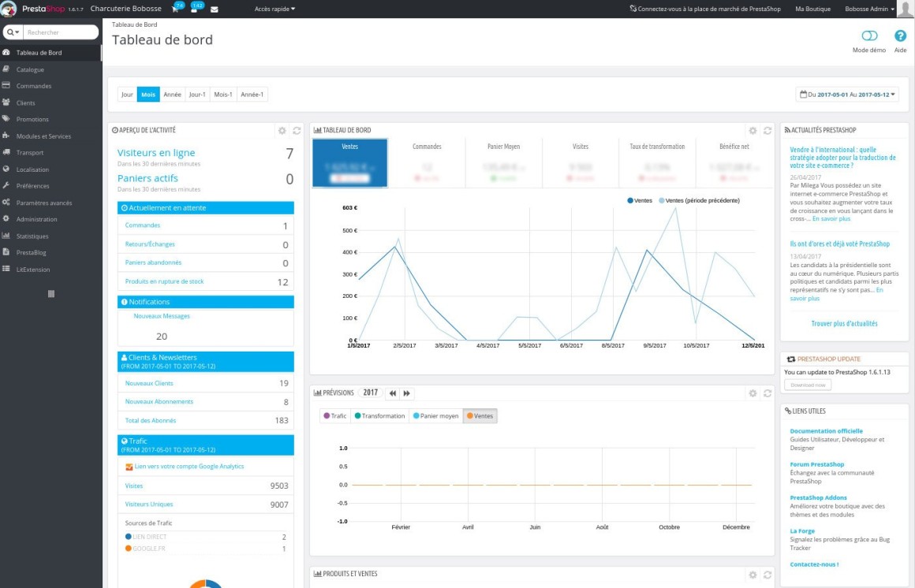Image resolution: width=915 pixels, height=588 pixels.
Task: Open the messages envelope icon in top bar
Action: coord(215,9)
